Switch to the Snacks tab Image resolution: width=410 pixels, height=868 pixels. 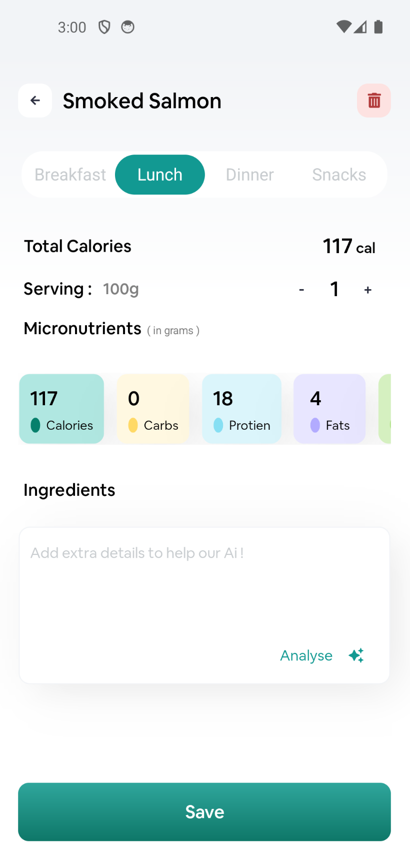tap(339, 175)
